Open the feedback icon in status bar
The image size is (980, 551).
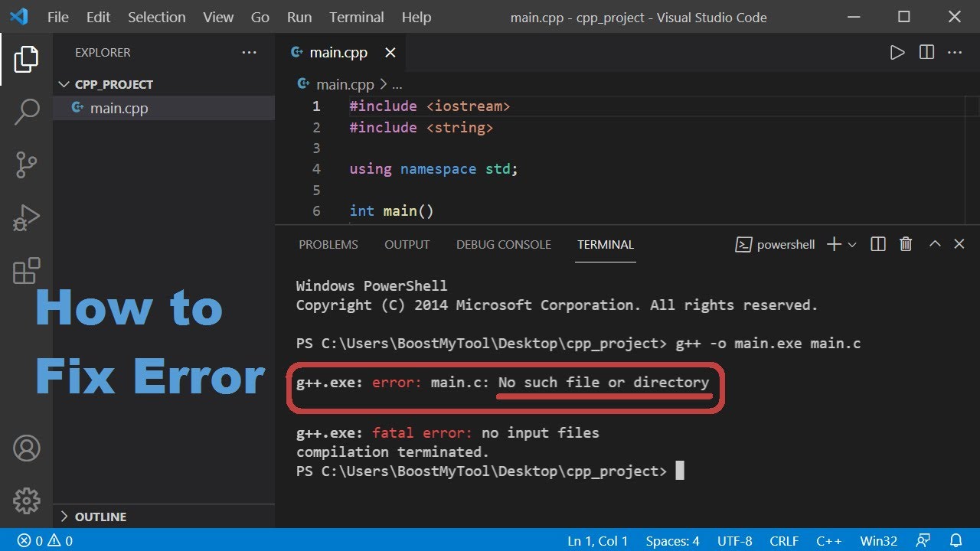pos(924,541)
